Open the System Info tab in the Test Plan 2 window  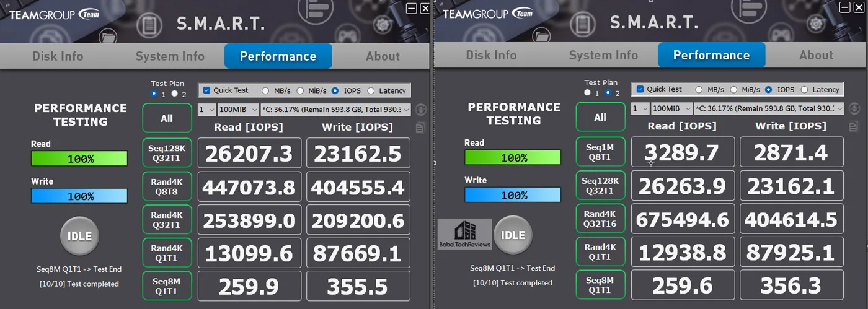[x=603, y=55]
